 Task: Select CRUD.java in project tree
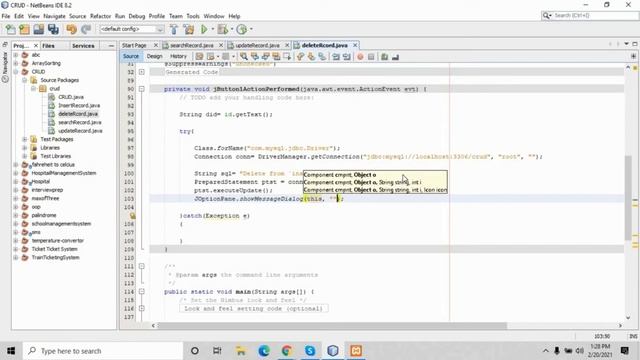pyautogui.click(x=71, y=97)
